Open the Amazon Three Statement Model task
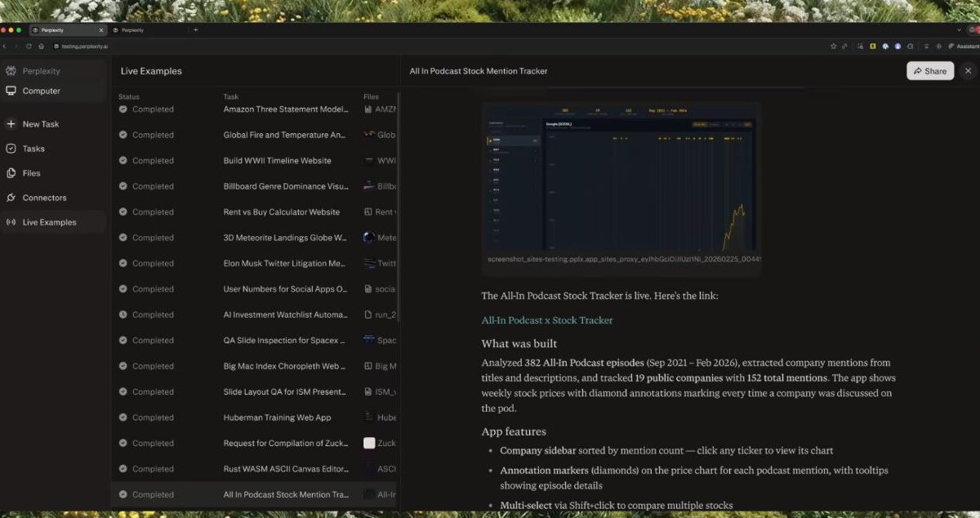 pyautogui.click(x=286, y=109)
